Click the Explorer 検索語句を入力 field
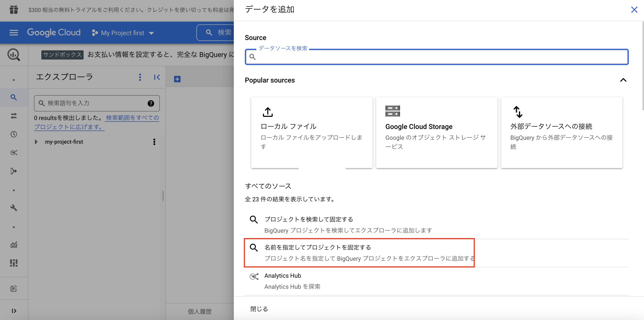 97,103
